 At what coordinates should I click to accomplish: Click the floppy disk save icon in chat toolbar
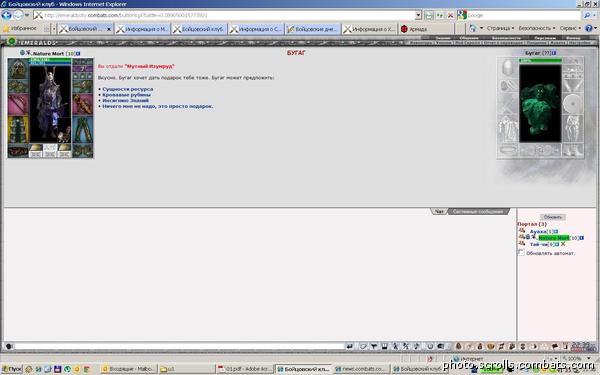click(385, 347)
